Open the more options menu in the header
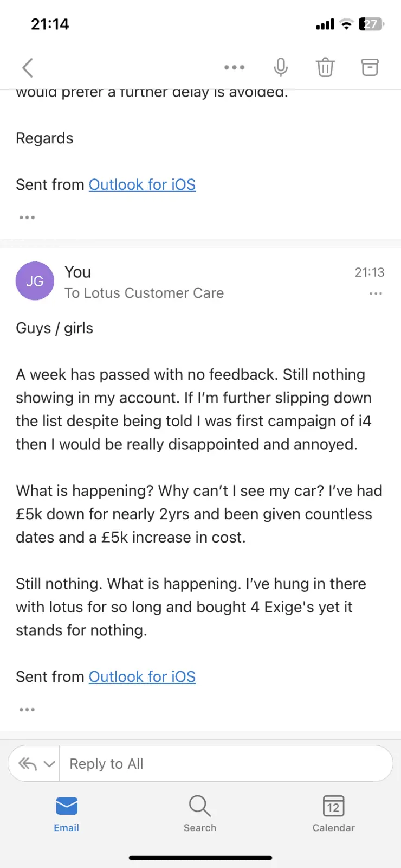The width and height of the screenshot is (401, 868). tap(234, 68)
